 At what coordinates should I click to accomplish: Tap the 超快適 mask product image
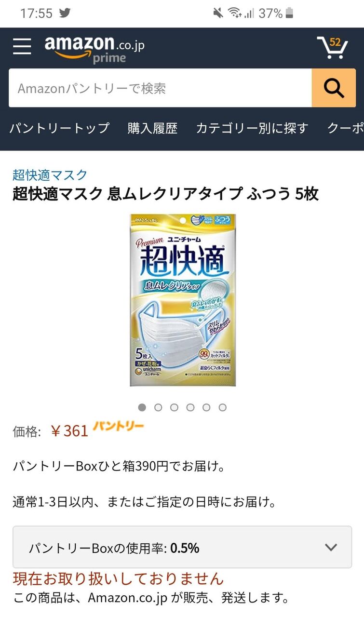pyautogui.click(x=183, y=300)
